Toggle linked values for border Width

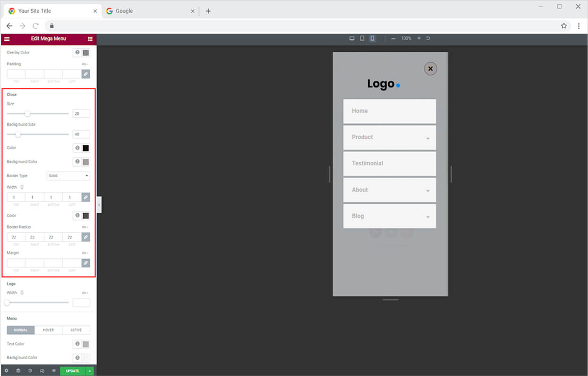click(x=86, y=197)
